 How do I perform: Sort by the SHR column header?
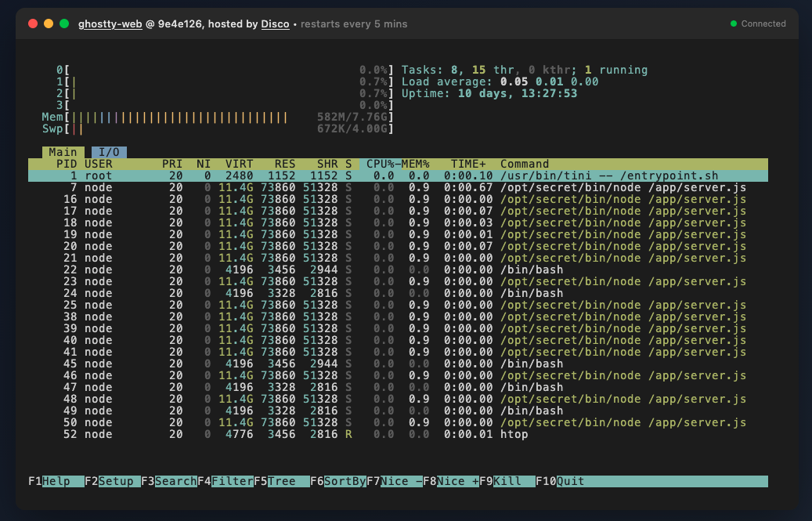point(327,164)
